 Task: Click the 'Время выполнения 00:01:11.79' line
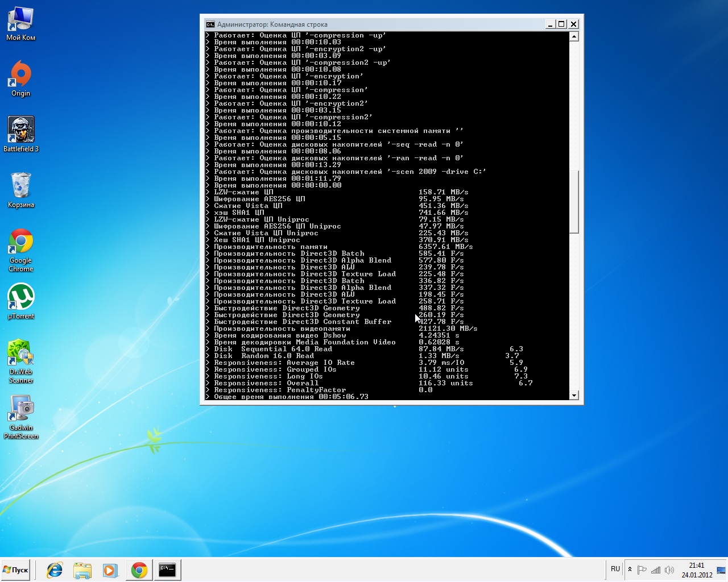278,178
